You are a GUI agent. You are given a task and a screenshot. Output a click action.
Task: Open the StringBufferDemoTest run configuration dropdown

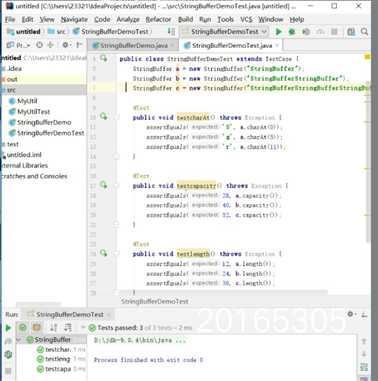[x=224, y=32]
